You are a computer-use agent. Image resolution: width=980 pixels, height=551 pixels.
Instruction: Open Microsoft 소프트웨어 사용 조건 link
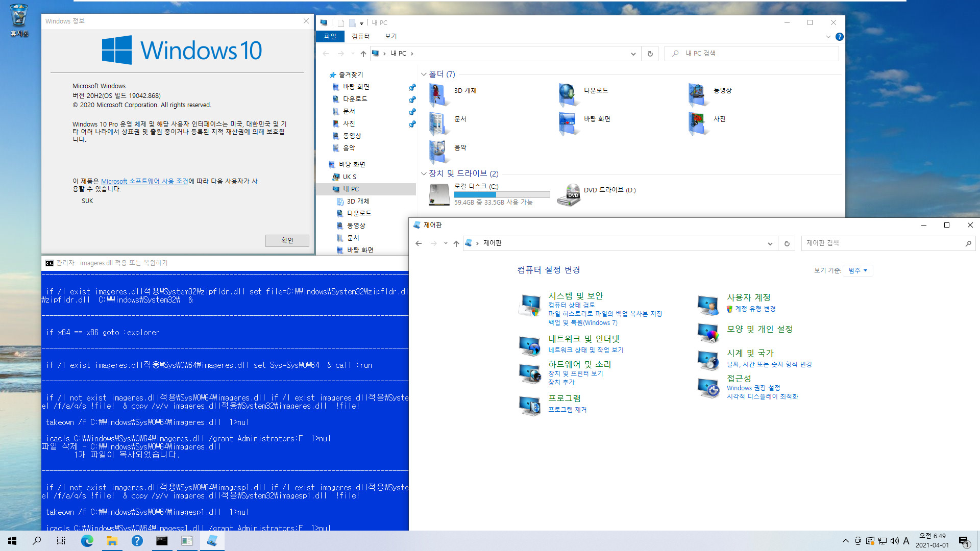tap(144, 181)
